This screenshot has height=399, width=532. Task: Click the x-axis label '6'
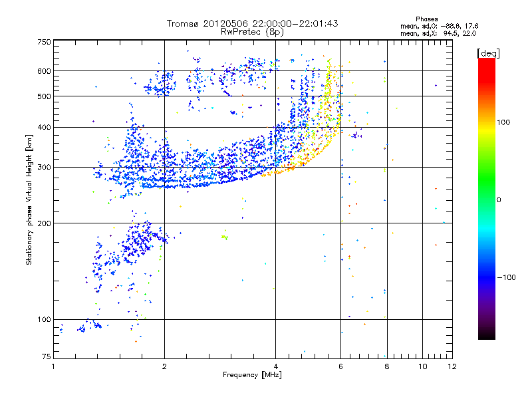[340, 366]
